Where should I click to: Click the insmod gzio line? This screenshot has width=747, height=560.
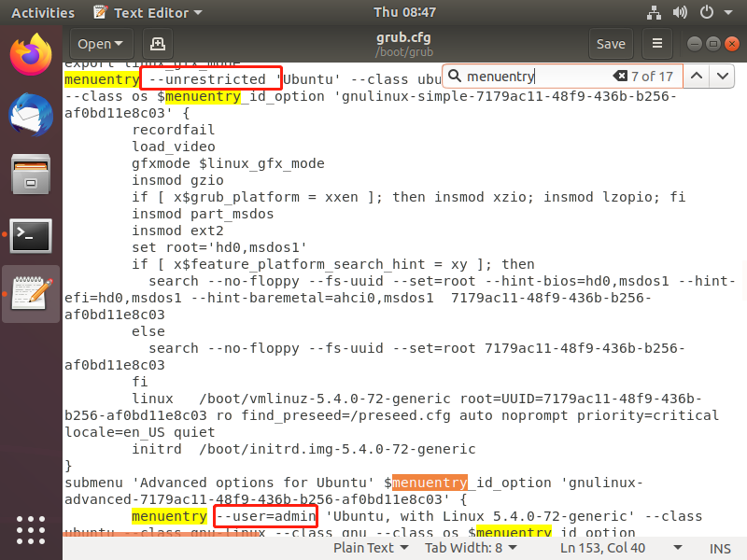tap(177, 180)
